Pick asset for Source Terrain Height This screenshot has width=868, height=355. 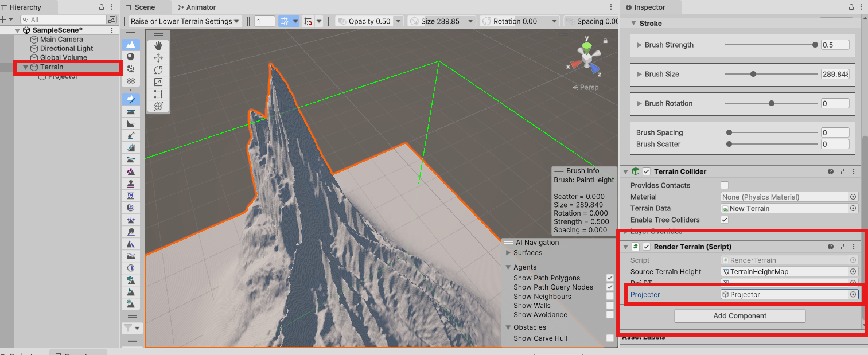(x=853, y=271)
